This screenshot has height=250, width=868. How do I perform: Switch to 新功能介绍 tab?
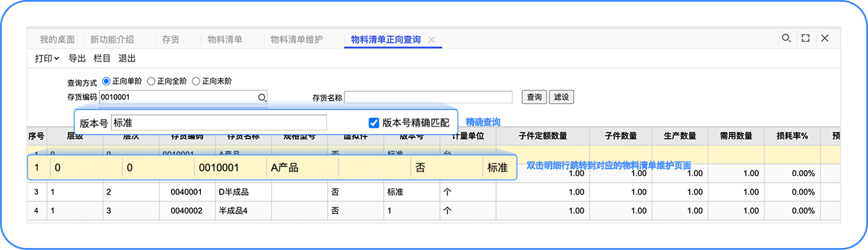(x=112, y=39)
